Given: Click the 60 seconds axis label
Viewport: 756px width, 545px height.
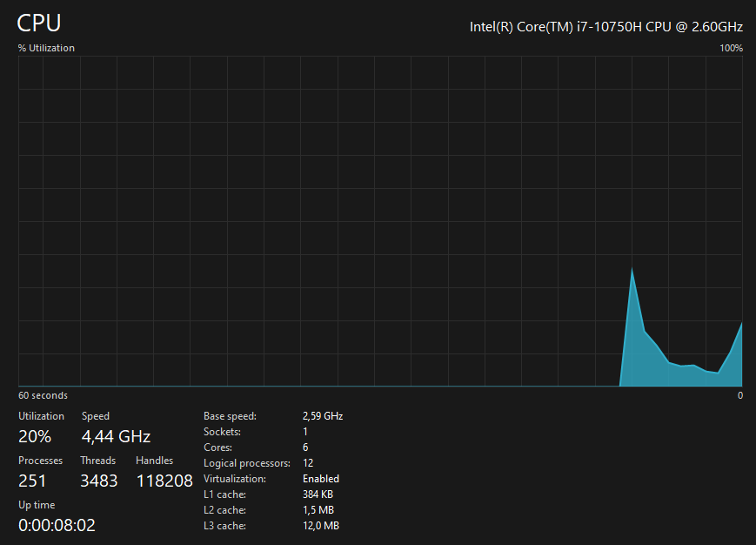Looking at the screenshot, I should (43, 395).
